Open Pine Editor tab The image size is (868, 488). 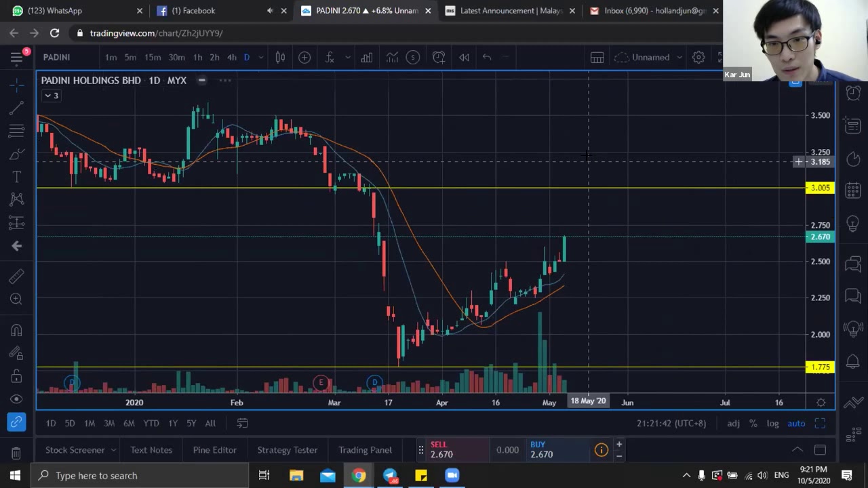tap(215, 450)
